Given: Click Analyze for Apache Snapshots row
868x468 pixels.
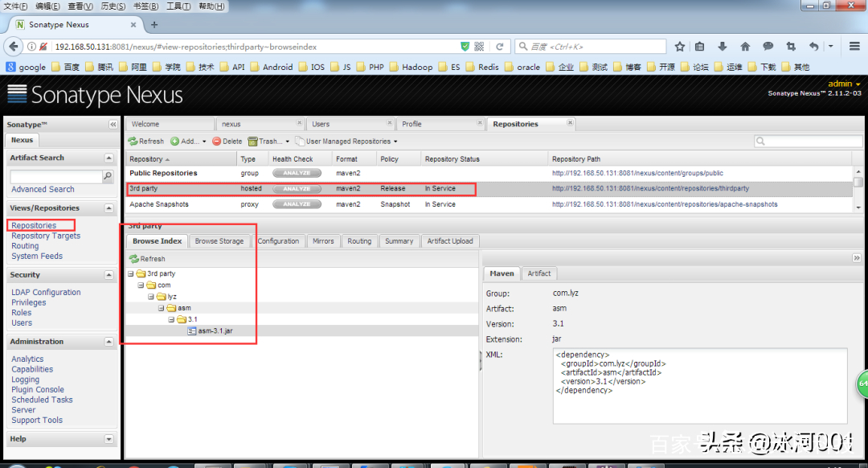Looking at the screenshot, I should pyautogui.click(x=297, y=204).
